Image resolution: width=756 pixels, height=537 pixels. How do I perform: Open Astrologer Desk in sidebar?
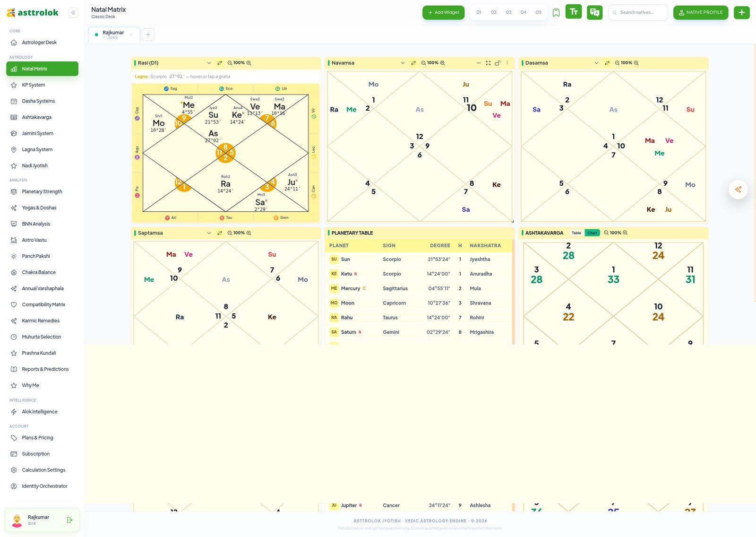coord(42,43)
